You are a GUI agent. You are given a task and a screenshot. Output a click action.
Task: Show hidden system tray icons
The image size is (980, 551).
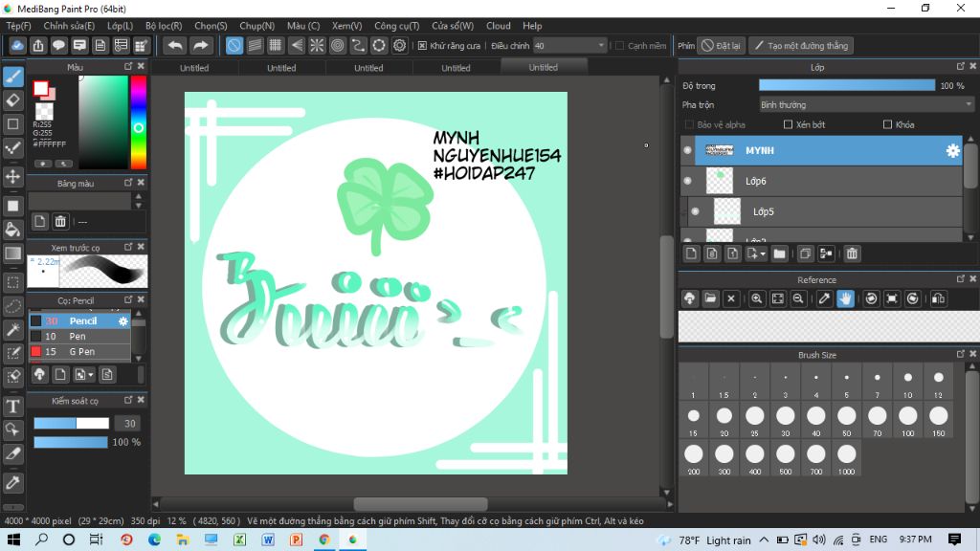[x=764, y=540]
